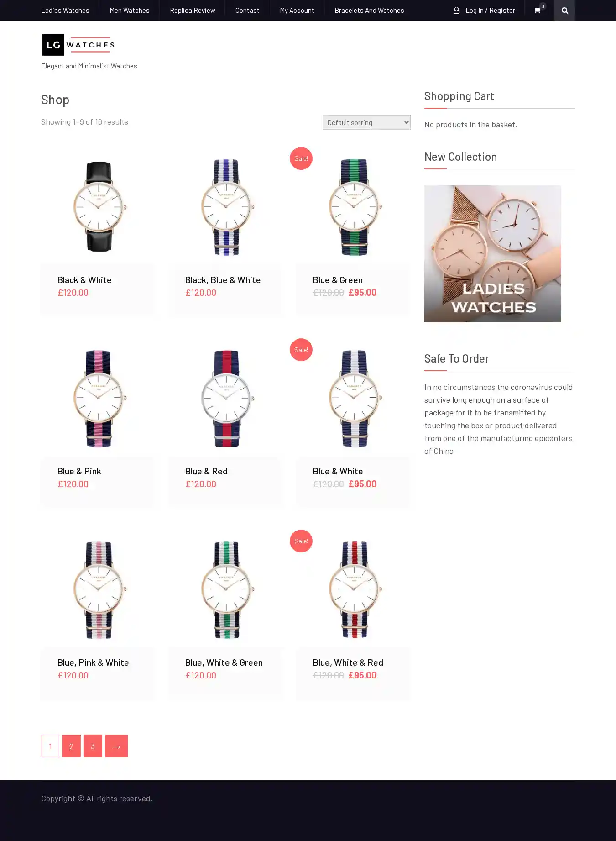Screen dimensions: 616x841
Task: Click the Sale badge on Blue, White & Red
Action: 301,541
